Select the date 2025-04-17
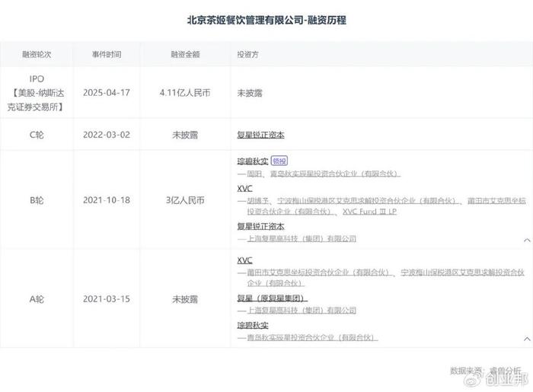This screenshot has height=392, width=533. click(107, 93)
